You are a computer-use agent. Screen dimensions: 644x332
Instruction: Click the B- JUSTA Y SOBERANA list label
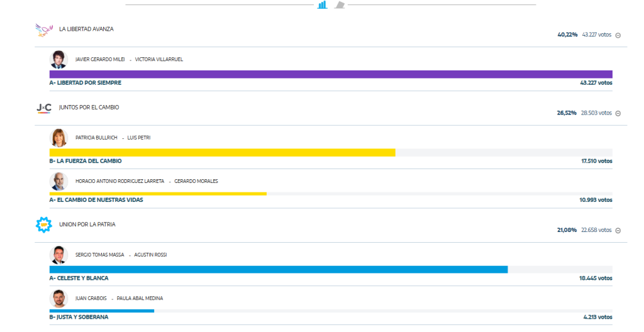(x=79, y=317)
